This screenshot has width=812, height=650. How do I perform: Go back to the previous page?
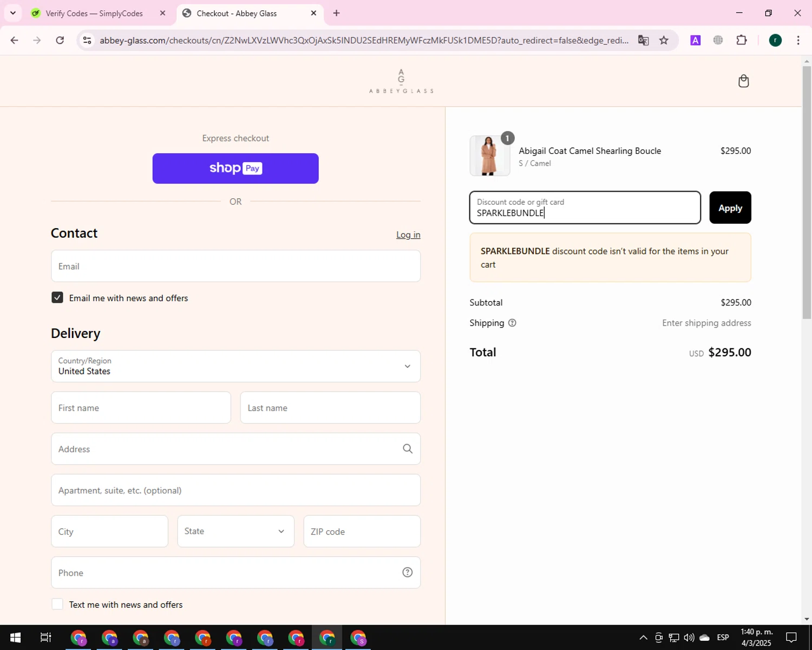(x=15, y=40)
